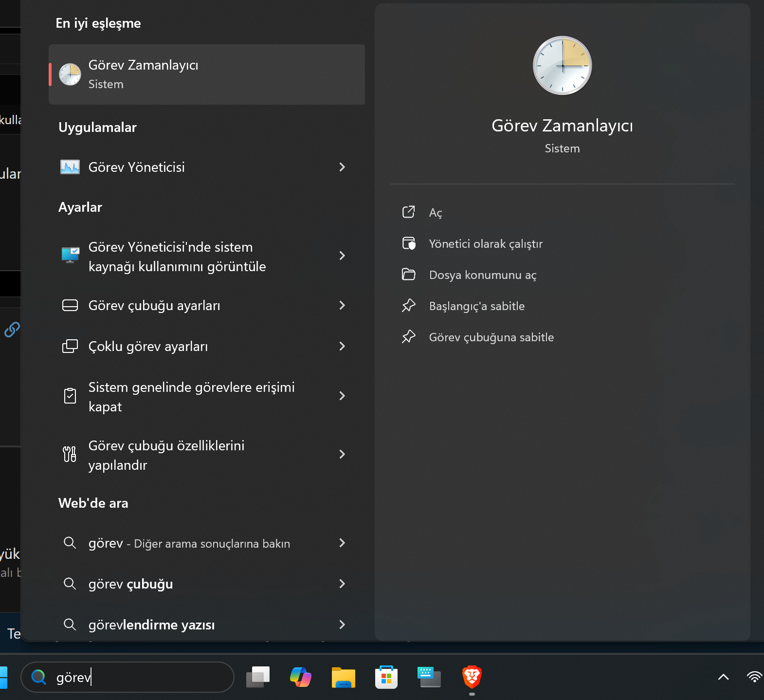Click magnifier icon beside görevlendirme yazısı
Screen dimensions: 764x700
tap(70, 625)
